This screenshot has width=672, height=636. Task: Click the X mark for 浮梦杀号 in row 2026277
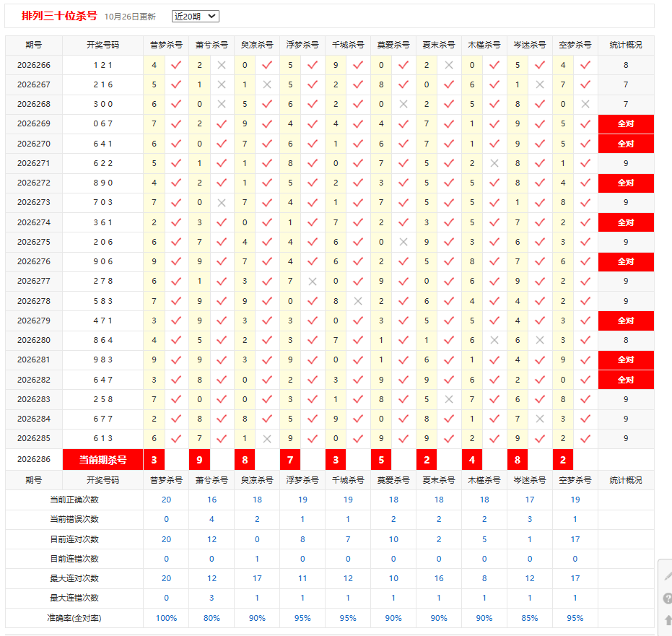tap(313, 282)
